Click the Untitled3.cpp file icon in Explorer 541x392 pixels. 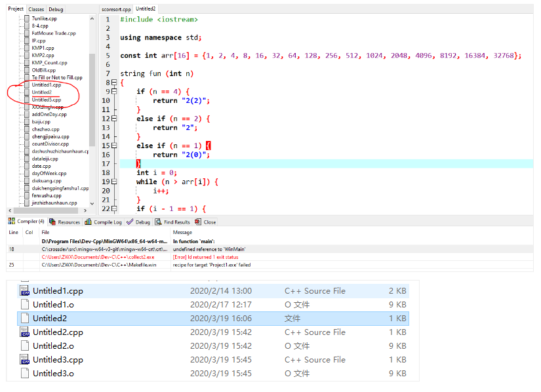[x=24, y=360]
